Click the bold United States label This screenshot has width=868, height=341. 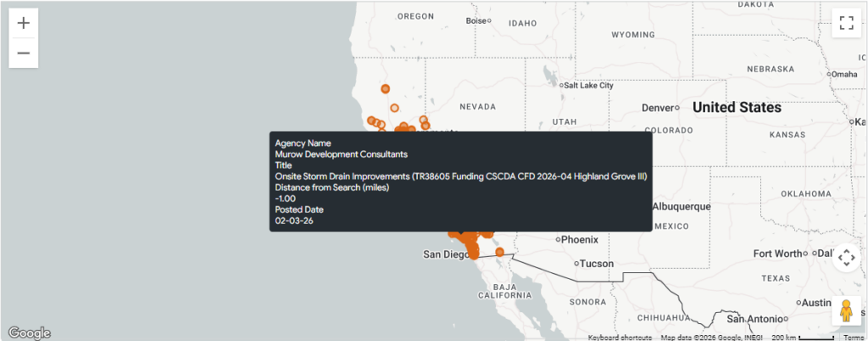pos(737,108)
